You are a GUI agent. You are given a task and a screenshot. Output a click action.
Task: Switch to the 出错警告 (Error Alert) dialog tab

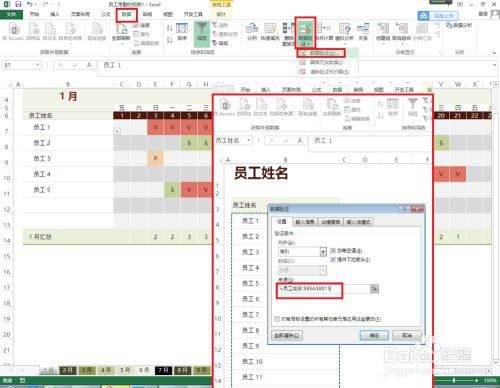click(x=331, y=222)
